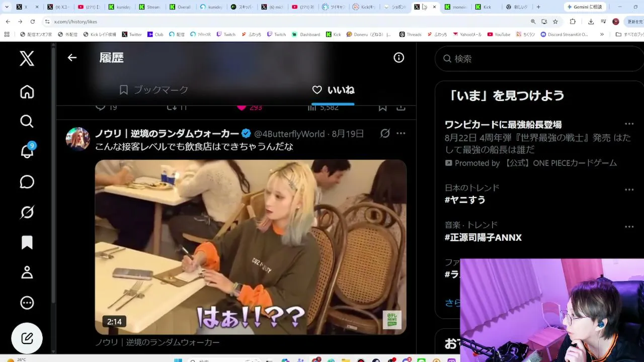Open Profile from left sidebar
This screenshot has height=362, width=644.
click(x=27, y=273)
